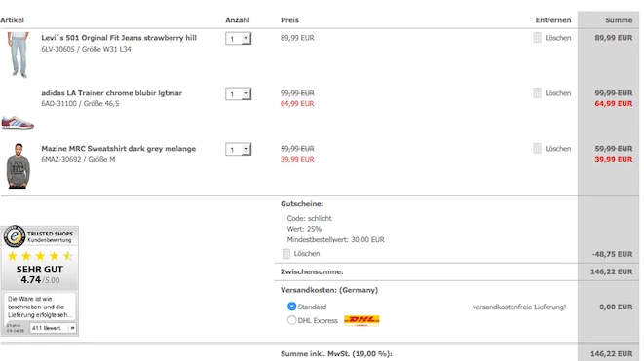Viewport: 644px width, 361px height.
Task: Click the DHL logo next to DHL Express
Action: click(361, 320)
